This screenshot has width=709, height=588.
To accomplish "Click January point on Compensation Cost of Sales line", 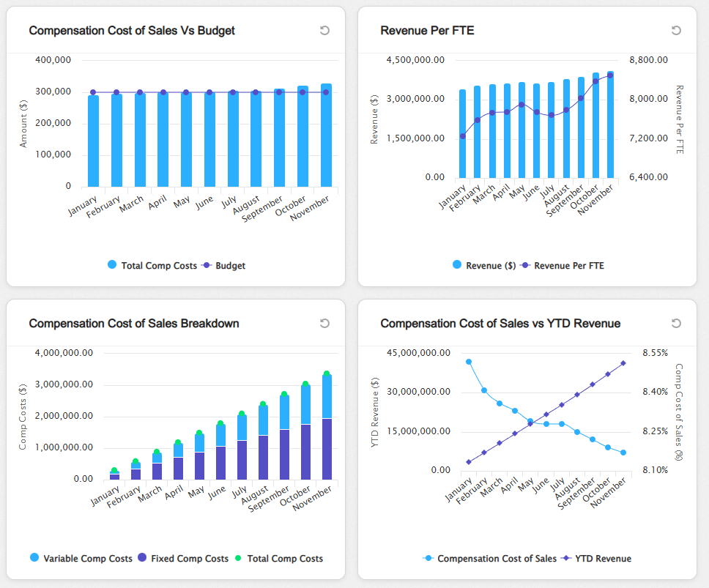I will click(469, 362).
